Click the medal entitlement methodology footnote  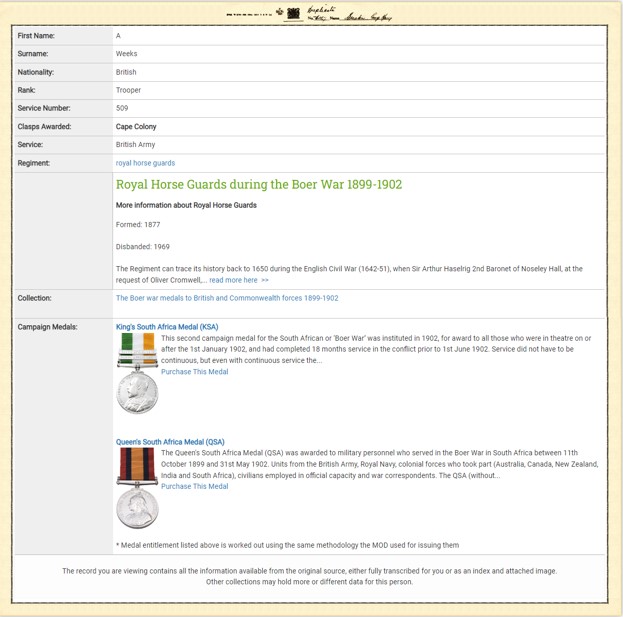pos(287,545)
